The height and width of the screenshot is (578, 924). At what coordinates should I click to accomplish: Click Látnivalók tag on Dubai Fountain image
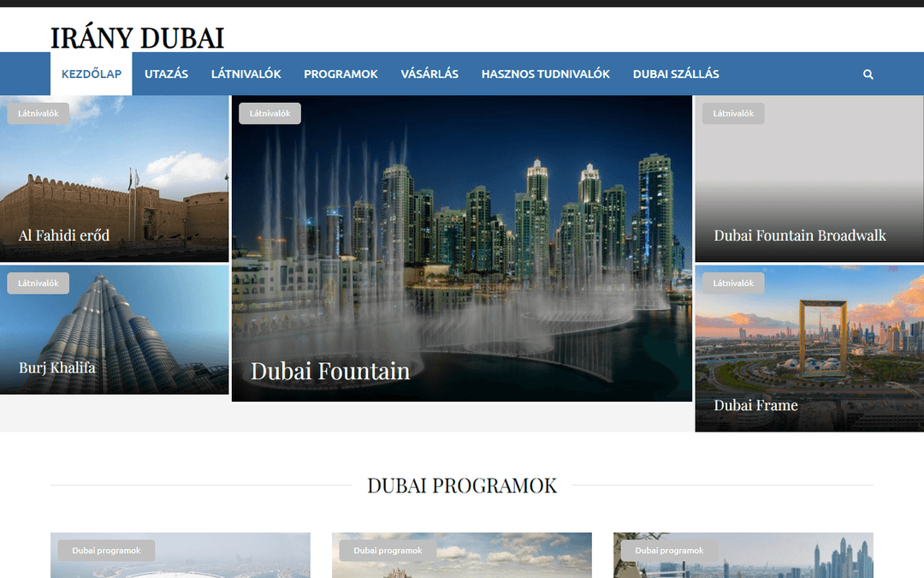point(269,113)
